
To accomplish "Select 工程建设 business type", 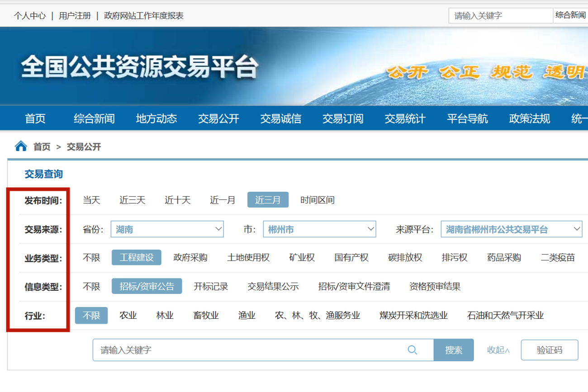I will (x=137, y=257).
